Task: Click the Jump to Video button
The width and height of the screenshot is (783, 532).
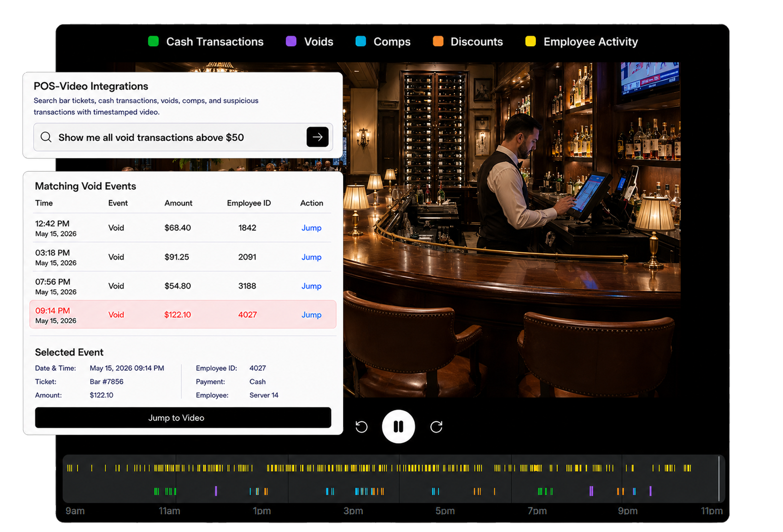Action: 183,418
